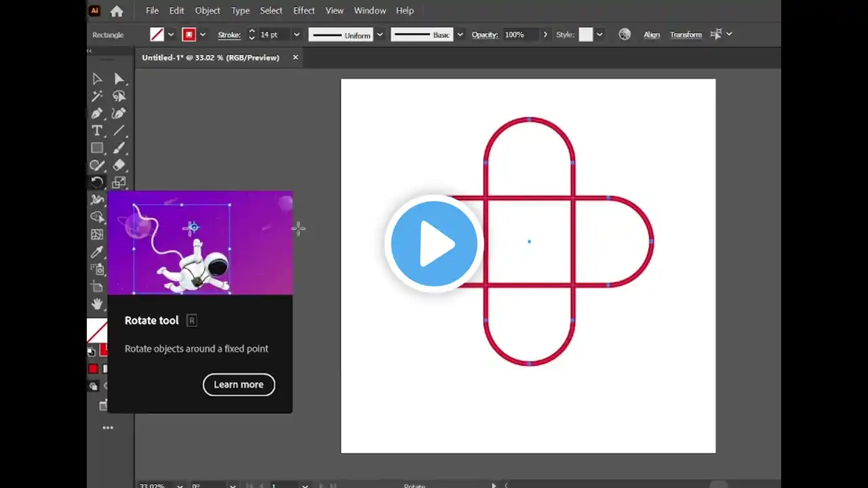Activate the Rectangle tool
The width and height of the screenshot is (868, 488).
pyautogui.click(x=97, y=148)
